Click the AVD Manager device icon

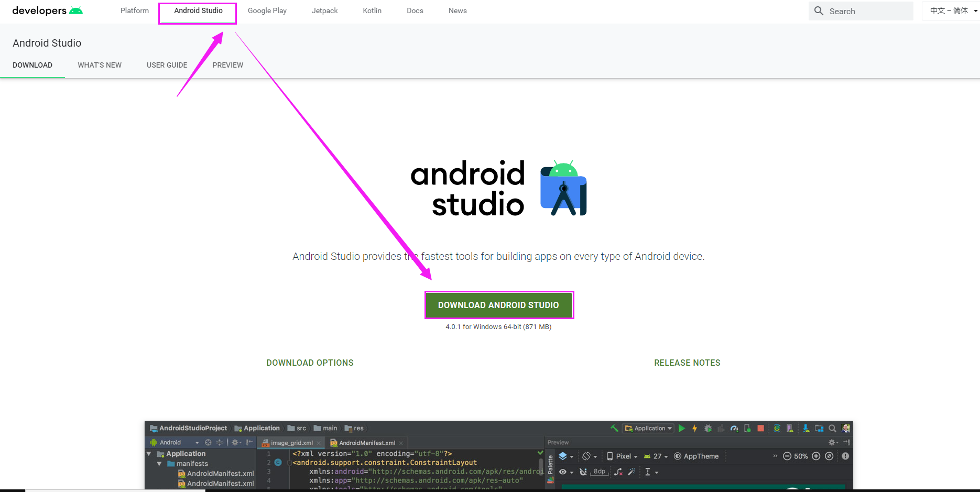(x=790, y=428)
